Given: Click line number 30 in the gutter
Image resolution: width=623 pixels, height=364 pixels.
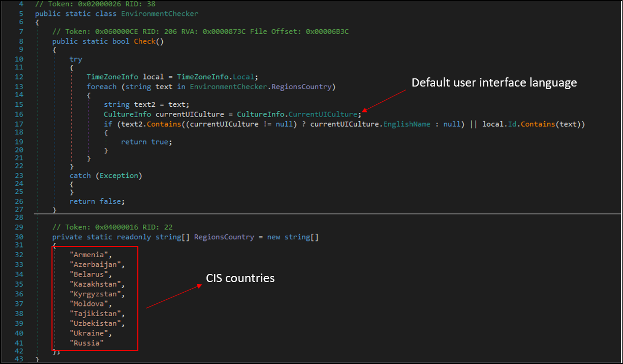Looking at the screenshot, I should (19, 237).
